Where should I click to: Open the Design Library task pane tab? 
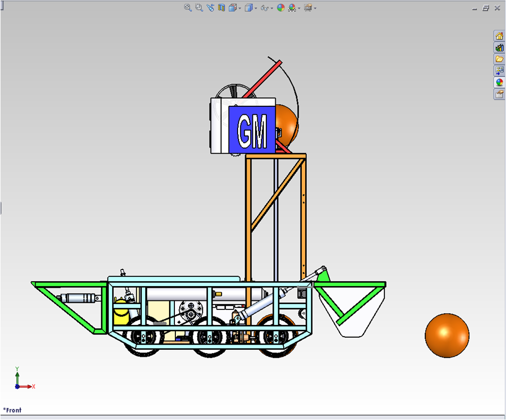(x=499, y=47)
